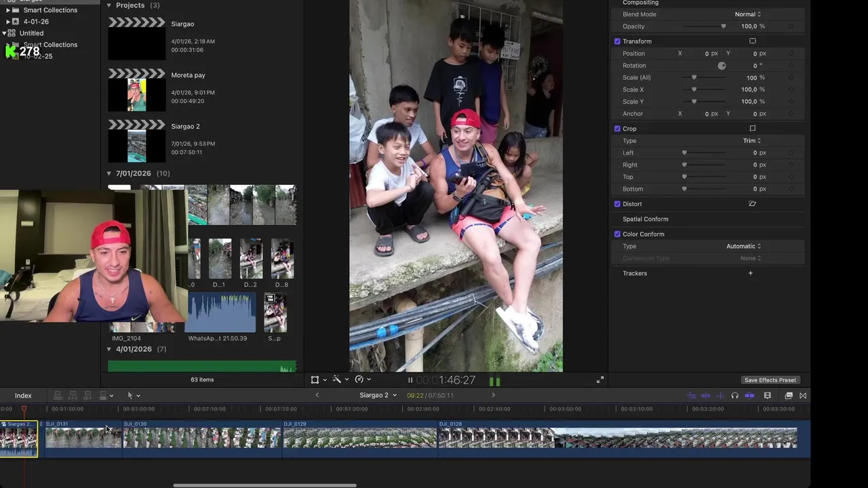The height and width of the screenshot is (488, 868).
Task: Add keyframe for Scale (All)
Action: (x=791, y=78)
